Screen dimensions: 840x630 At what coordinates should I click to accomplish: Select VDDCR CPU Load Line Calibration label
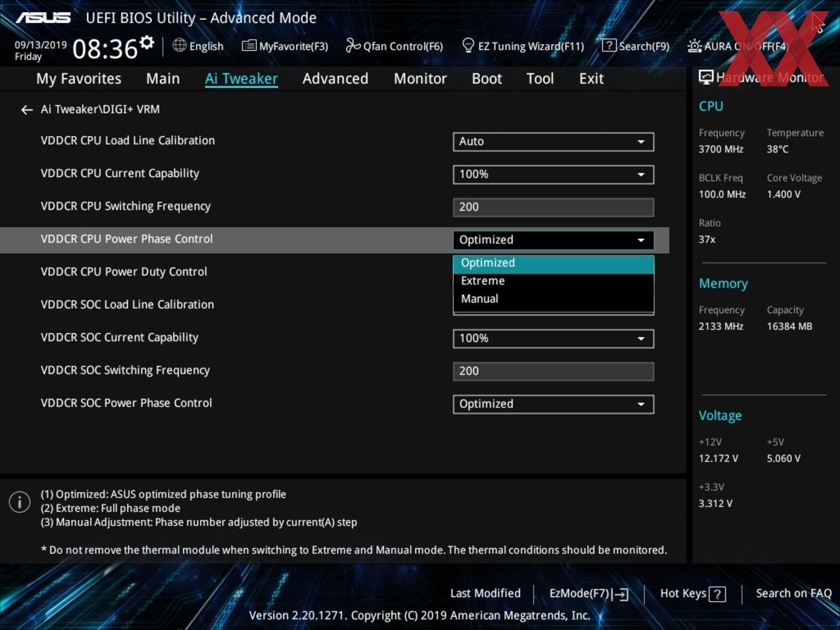[x=128, y=141]
